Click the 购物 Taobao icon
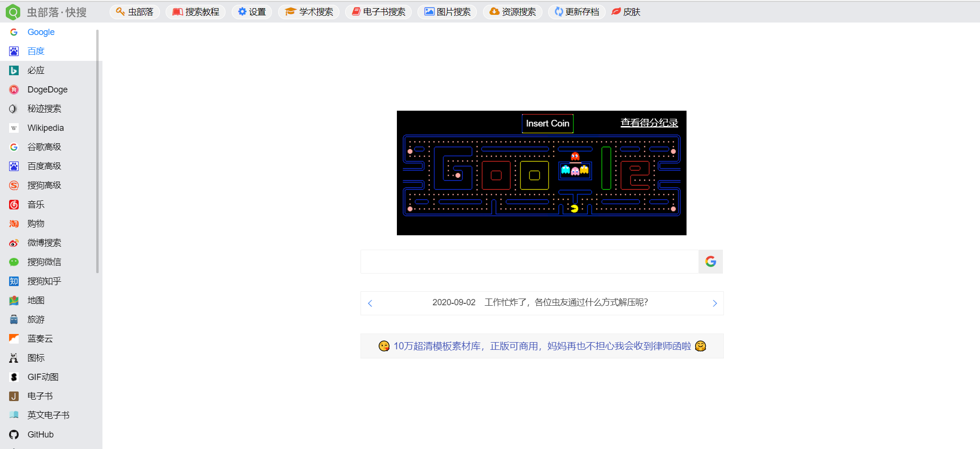The width and height of the screenshot is (980, 449). 14,224
